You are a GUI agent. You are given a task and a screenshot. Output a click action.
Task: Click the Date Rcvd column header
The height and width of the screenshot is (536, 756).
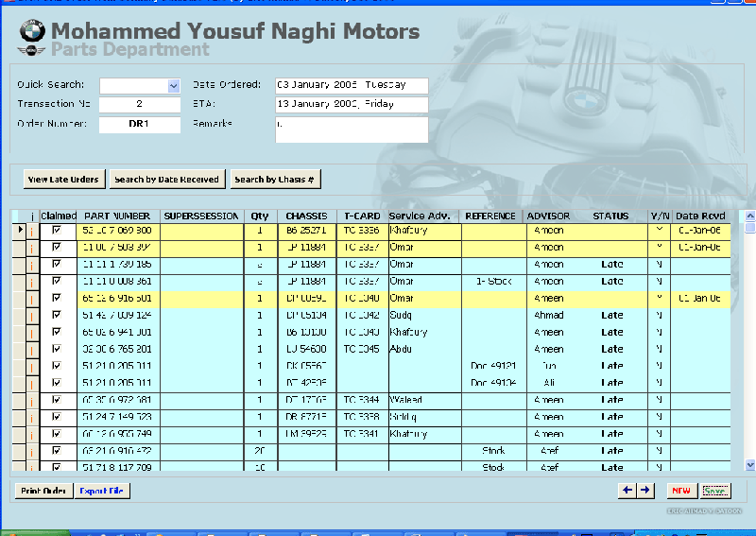700,216
